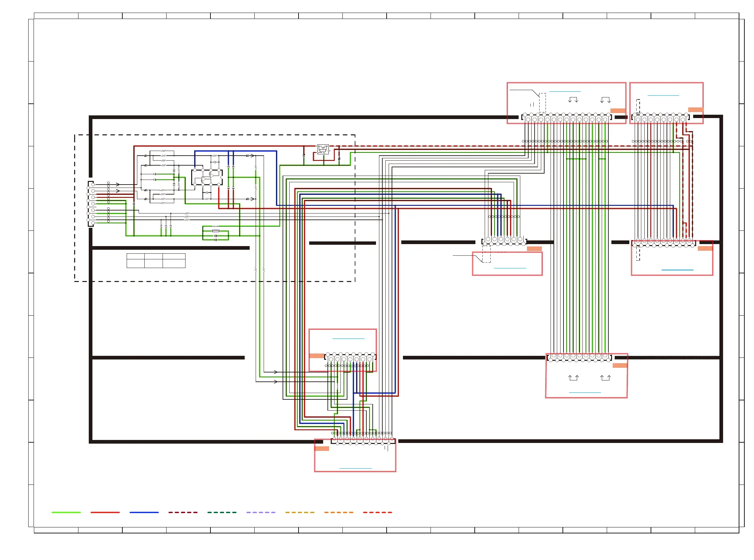Click the dashed rectangle in the top-right red box
Viewport: 754px width, 560px height.
[x=638, y=106]
